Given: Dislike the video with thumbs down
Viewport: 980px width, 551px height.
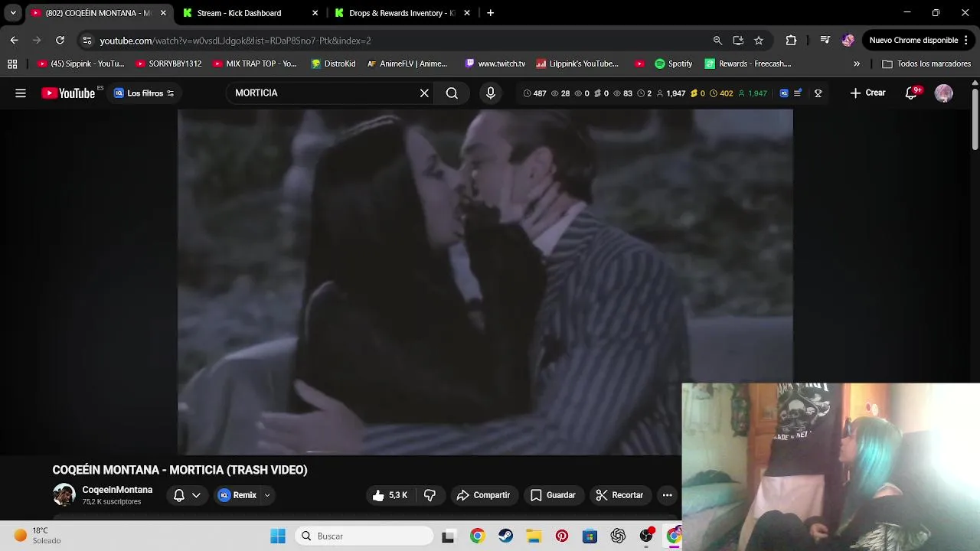Looking at the screenshot, I should [430, 495].
